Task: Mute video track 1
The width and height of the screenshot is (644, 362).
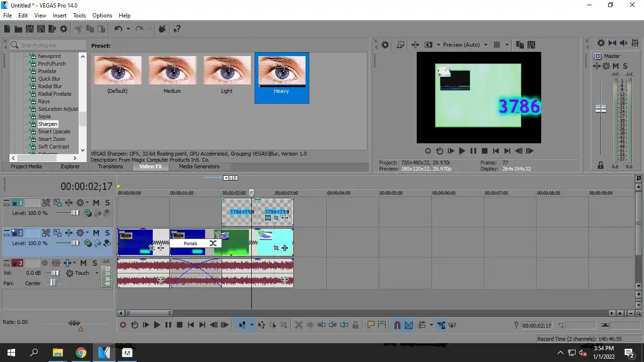Action: click(96, 203)
